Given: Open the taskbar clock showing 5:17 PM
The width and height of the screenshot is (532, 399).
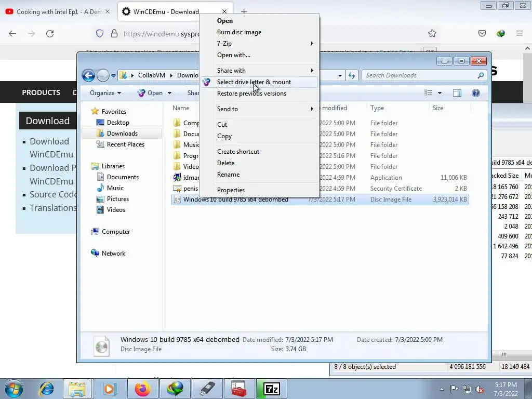Looking at the screenshot, I should (x=506, y=389).
